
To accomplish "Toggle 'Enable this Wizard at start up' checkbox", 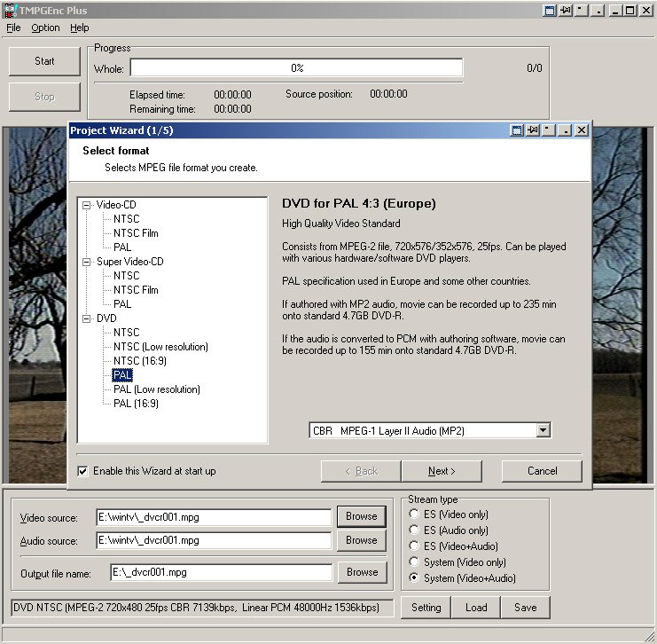I will (82, 471).
